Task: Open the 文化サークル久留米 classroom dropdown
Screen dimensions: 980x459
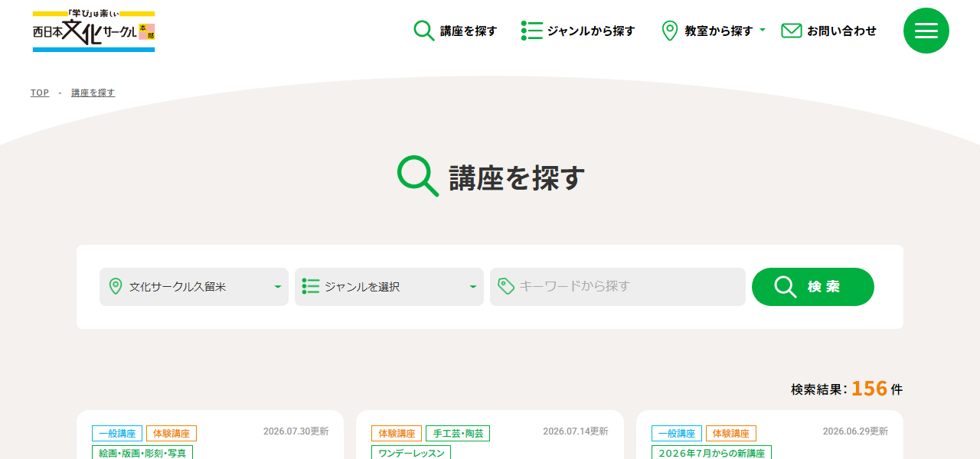Action: [x=194, y=287]
